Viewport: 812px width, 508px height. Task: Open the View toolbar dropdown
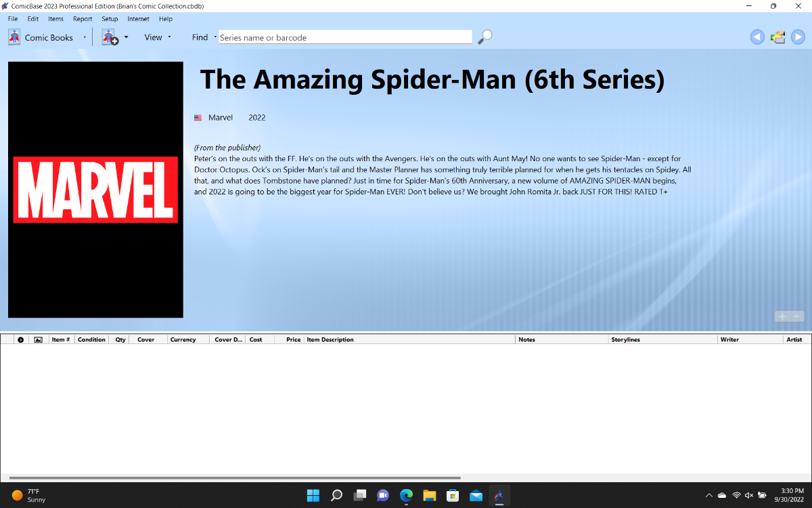(x=158, y=37)
